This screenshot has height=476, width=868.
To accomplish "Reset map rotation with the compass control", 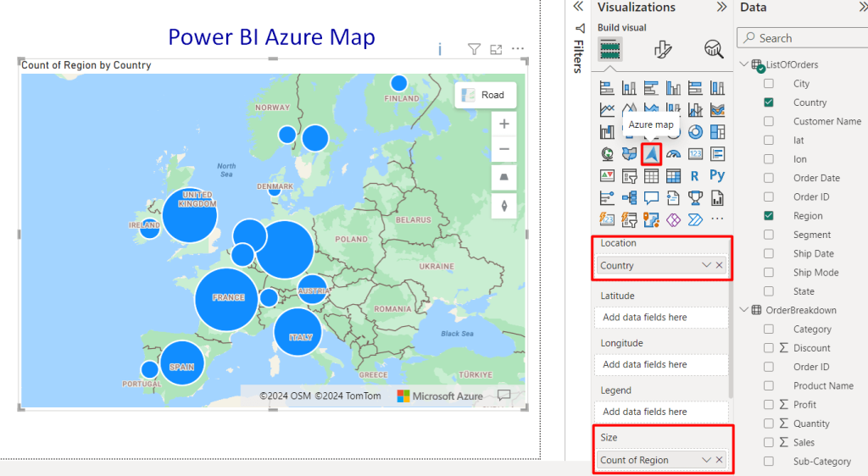I will click(504, 205).
